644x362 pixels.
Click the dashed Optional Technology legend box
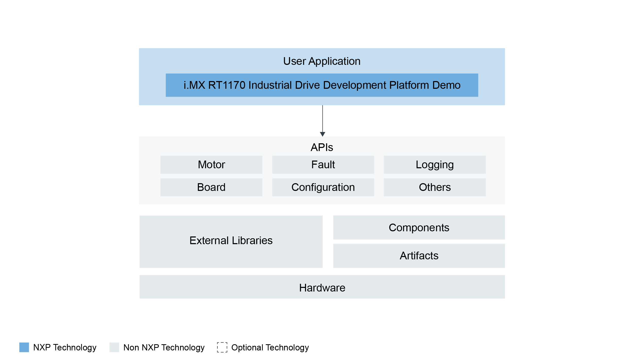(x=222, y=347)
